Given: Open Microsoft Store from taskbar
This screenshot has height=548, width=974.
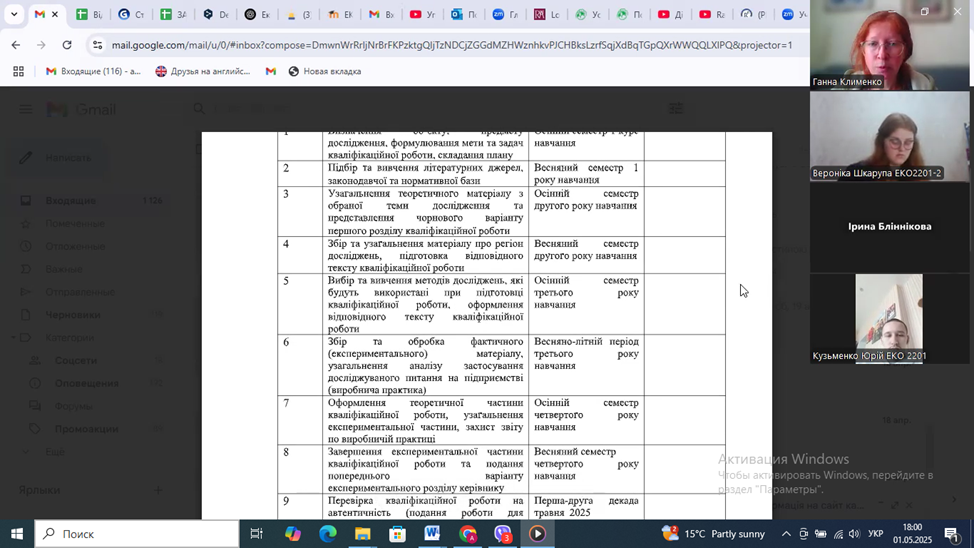Looking at the screenshot, I should click(397, 534).
